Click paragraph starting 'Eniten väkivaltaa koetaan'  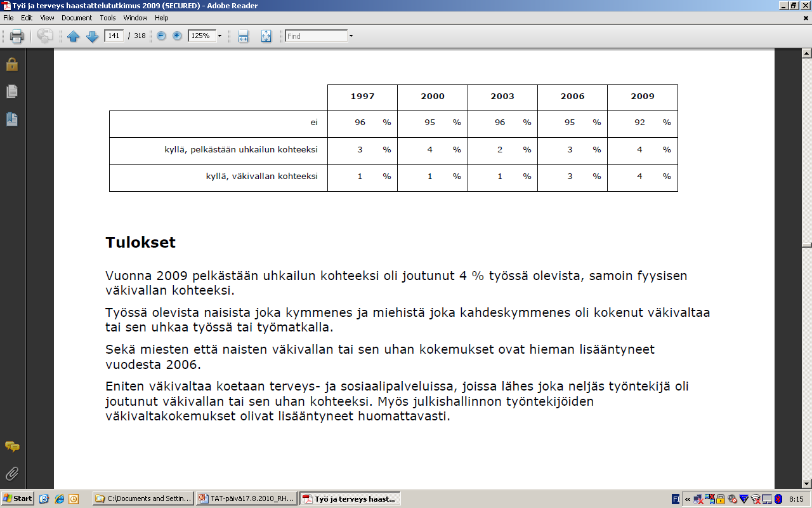[x=397, y=401]
